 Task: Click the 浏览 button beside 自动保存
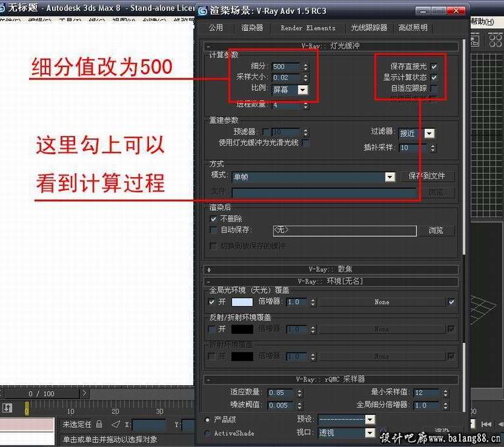coord(436,230)
